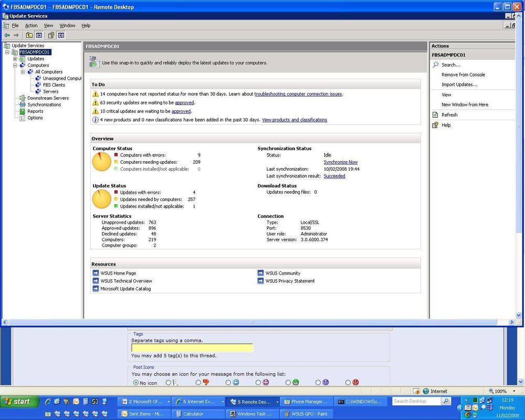Collapse the FBSADMPDC01 server node
This screenshot has height=420, width=525.
(7, 52)
